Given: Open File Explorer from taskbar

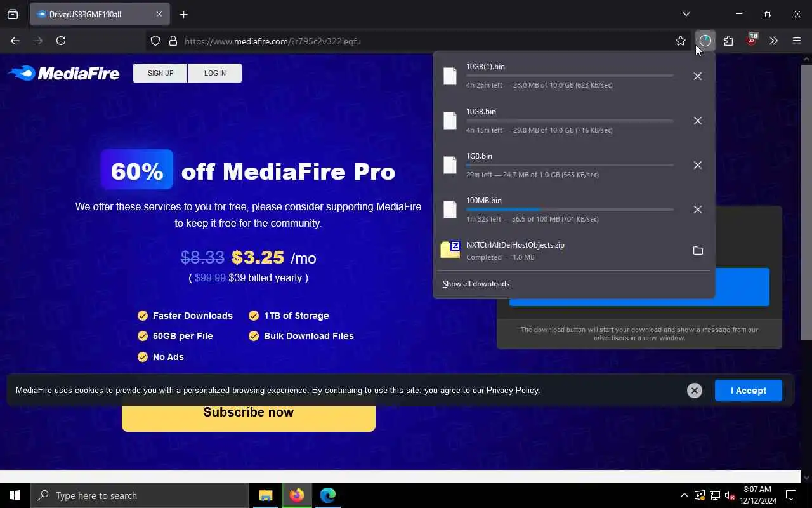Looking at the screenshot, I should pyautogui.click(x=266, y=495).
